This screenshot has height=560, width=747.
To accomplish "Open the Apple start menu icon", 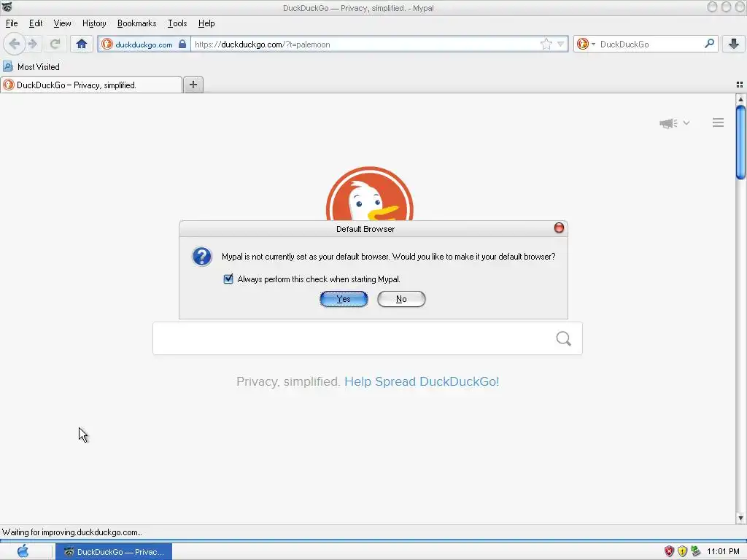I will [23, 551].
